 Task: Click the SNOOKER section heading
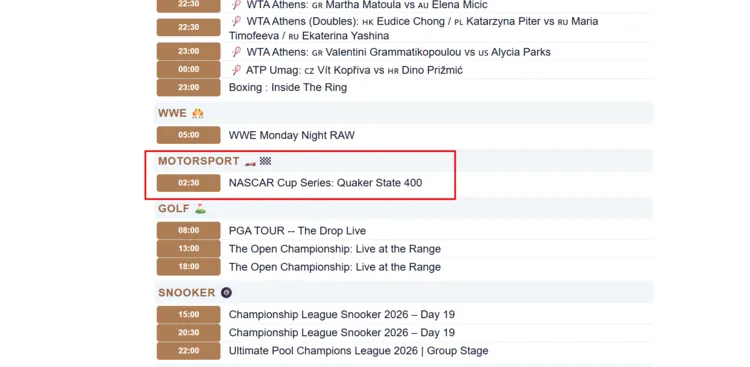[x=187, y=293]
